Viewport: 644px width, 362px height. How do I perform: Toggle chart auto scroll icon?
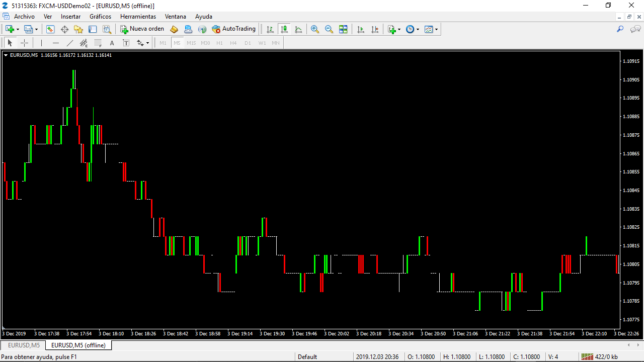tap(361, 29)
